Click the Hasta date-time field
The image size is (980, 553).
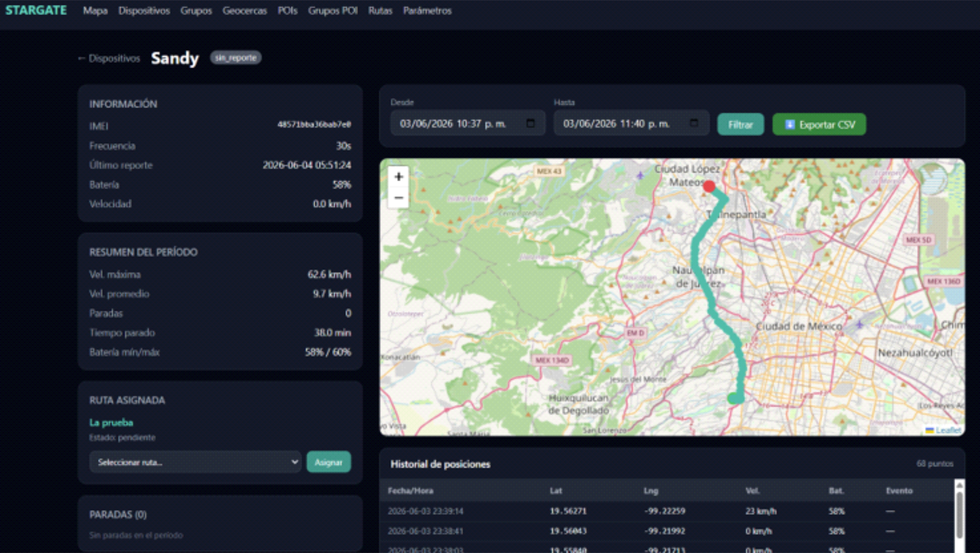[x=631, y=123]
